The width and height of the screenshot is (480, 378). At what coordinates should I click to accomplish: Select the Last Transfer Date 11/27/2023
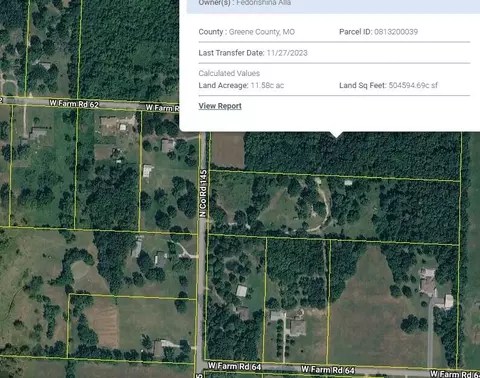pos(287,53)
